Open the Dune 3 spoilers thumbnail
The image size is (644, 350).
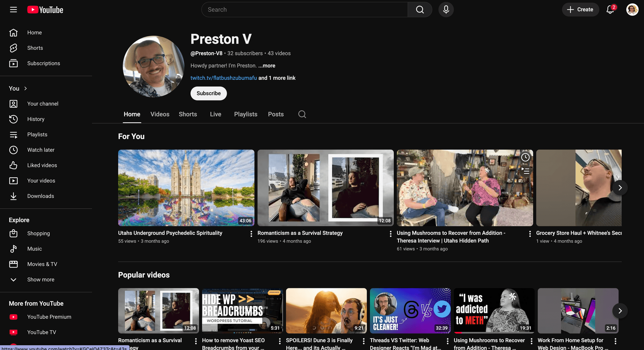point(326,311)
